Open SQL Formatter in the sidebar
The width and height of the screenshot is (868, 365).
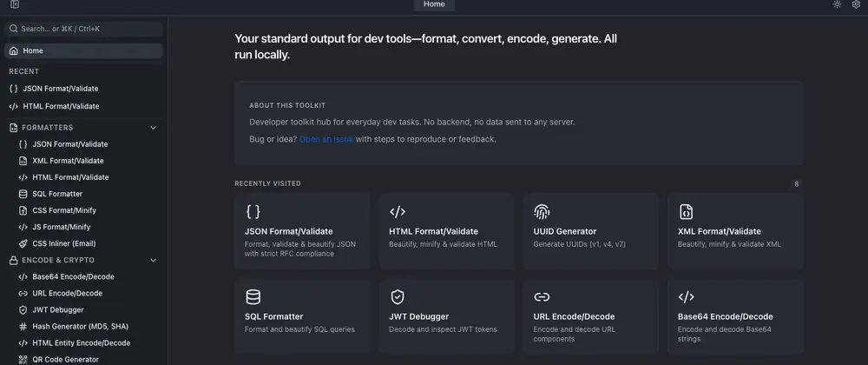pyautogui.click(x=88, y=194)
